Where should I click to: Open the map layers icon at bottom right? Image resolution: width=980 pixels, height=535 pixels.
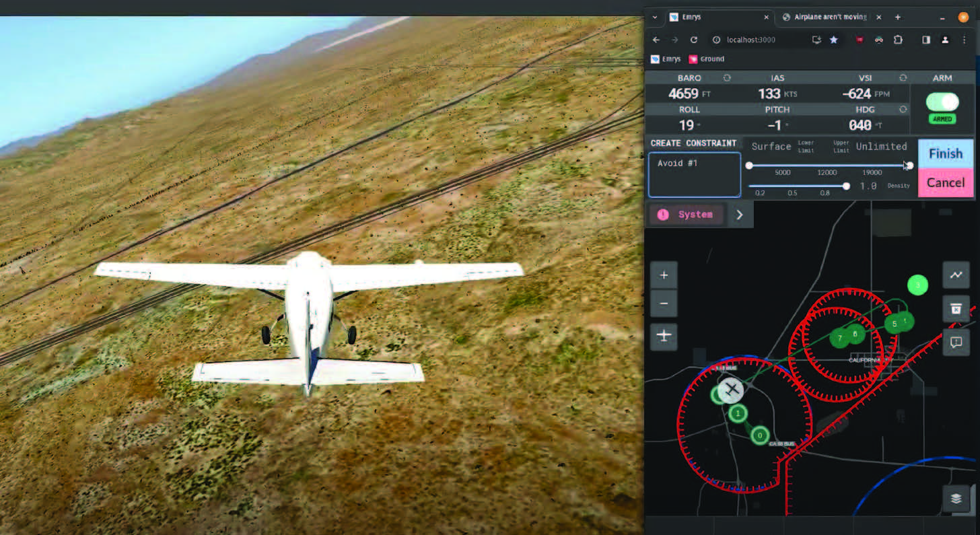956,499
